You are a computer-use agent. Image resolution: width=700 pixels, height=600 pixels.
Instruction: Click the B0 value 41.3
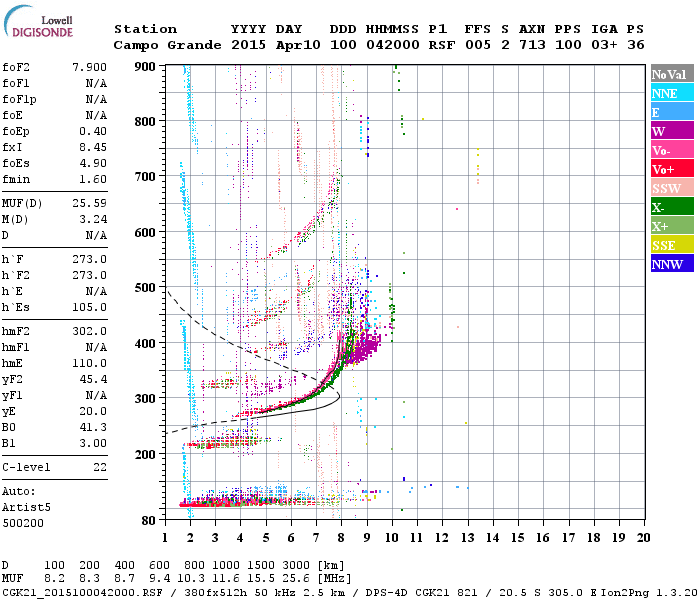tap(93, 428)
